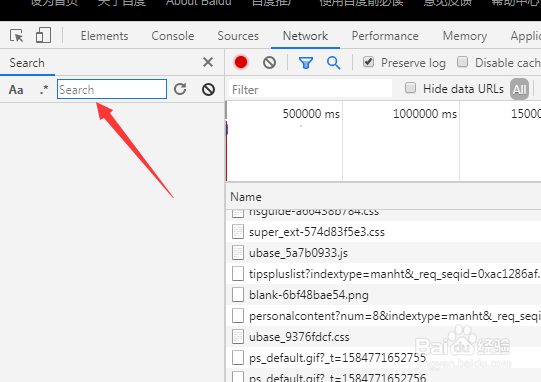Clear the search results
541x382 pixels.
[208, 89]
